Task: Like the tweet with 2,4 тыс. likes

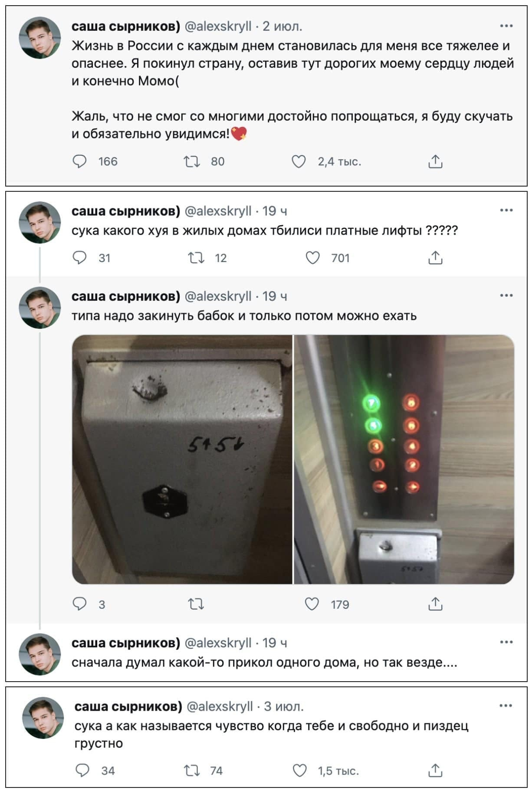Action: (299, 162)
